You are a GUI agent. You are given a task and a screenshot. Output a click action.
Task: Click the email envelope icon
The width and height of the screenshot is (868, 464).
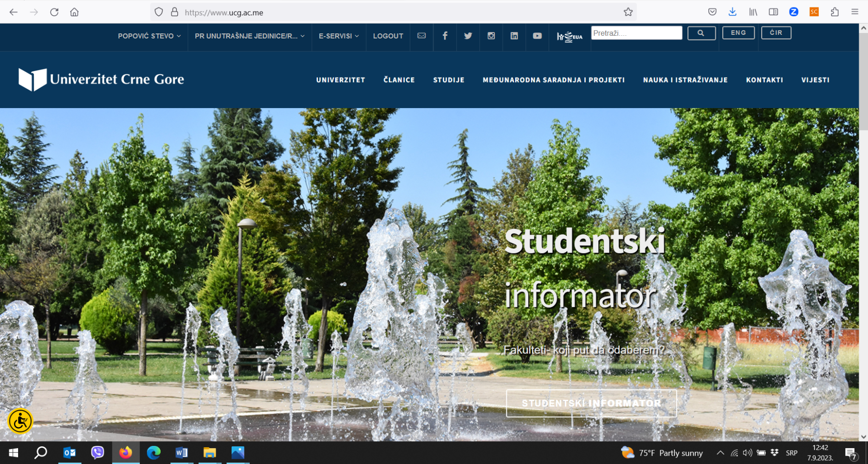tap(421, 36)
